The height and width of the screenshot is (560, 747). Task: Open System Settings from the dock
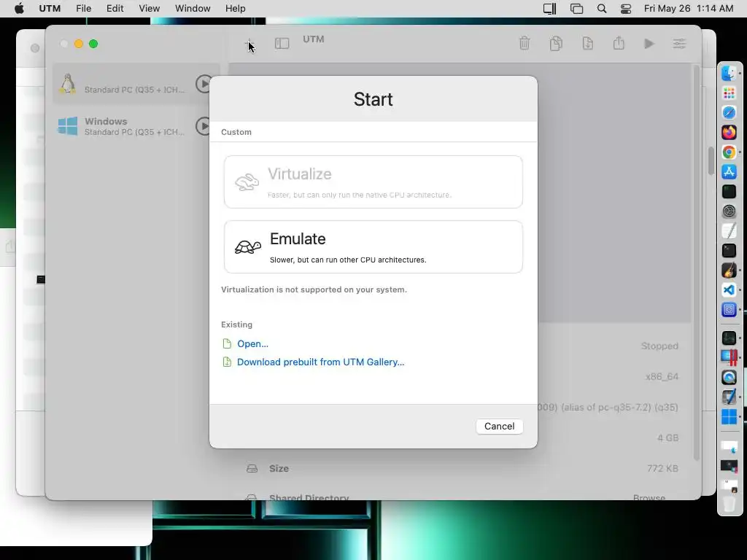729,211
